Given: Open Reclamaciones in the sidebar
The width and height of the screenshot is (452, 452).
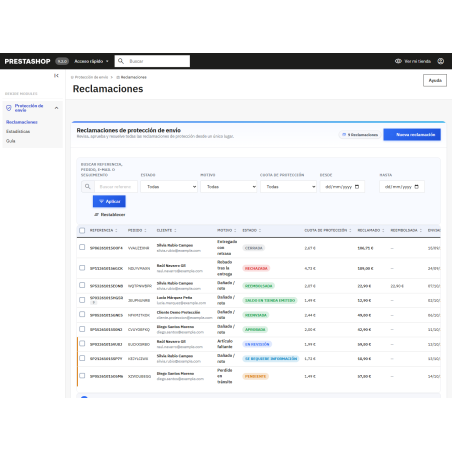Looking at the screenshot, I should coord(22,122).
